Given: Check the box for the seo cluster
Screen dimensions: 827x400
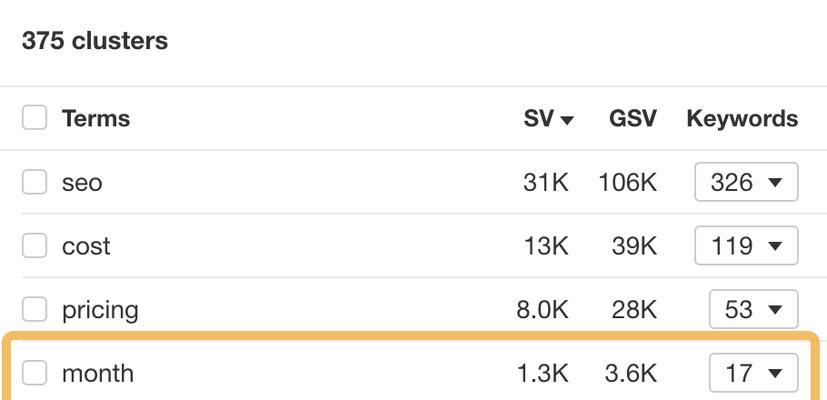Looking at the screenshot, I should pos(34,182).
